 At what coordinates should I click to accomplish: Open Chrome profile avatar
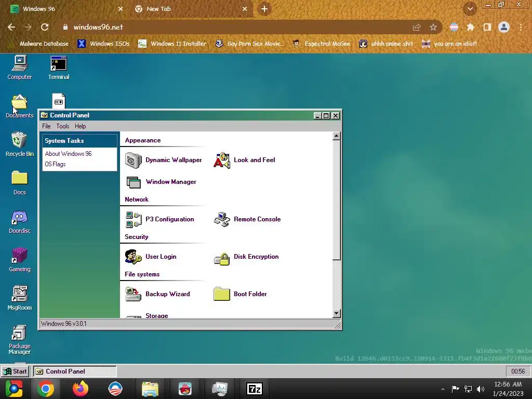point(504,27)
